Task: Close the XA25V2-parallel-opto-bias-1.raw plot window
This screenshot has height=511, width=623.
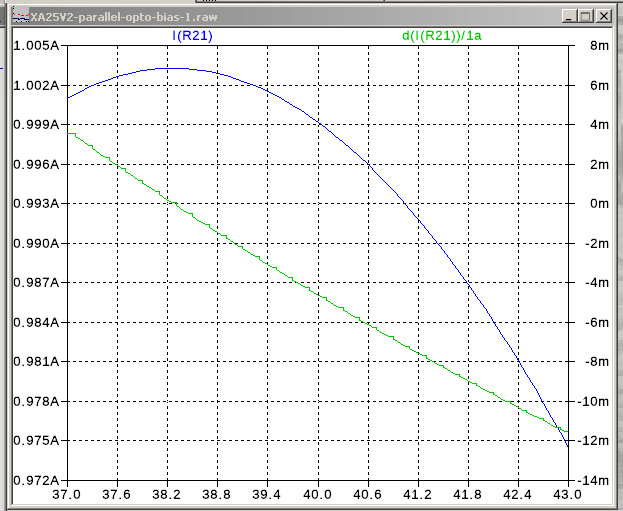Action: 604,16
